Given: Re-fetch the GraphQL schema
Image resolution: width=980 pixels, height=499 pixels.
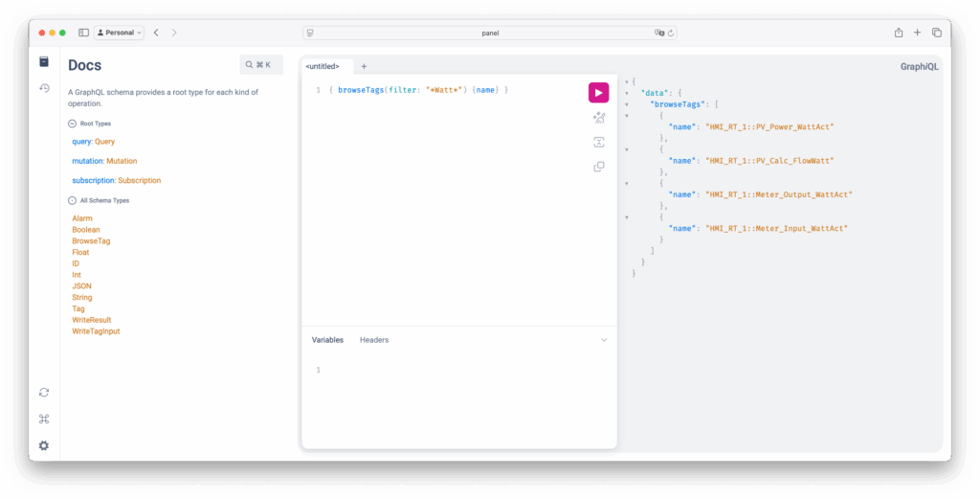Looking at the screenshot, I should [44, 392].
